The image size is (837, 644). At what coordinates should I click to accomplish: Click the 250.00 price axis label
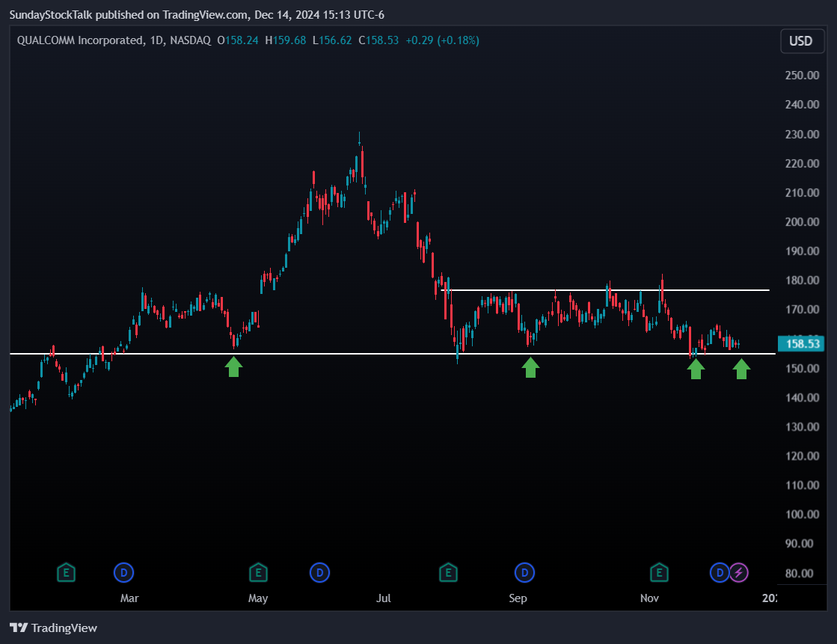pos(802,76)
